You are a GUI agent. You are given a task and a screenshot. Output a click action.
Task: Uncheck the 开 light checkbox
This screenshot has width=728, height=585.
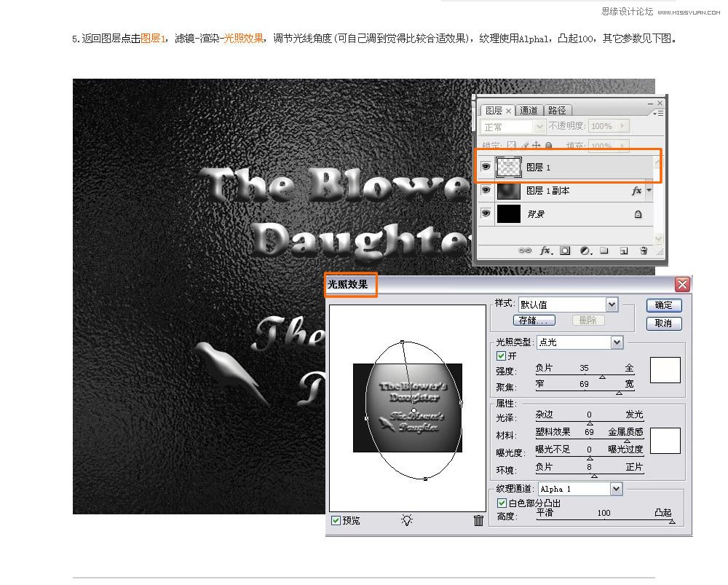point(501,356)
